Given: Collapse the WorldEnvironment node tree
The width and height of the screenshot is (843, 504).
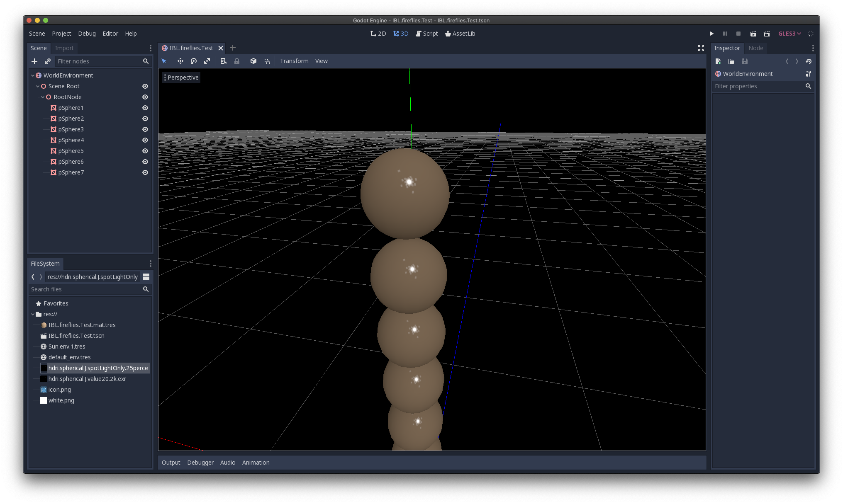Looking at the screenshot, I should 33,75.
